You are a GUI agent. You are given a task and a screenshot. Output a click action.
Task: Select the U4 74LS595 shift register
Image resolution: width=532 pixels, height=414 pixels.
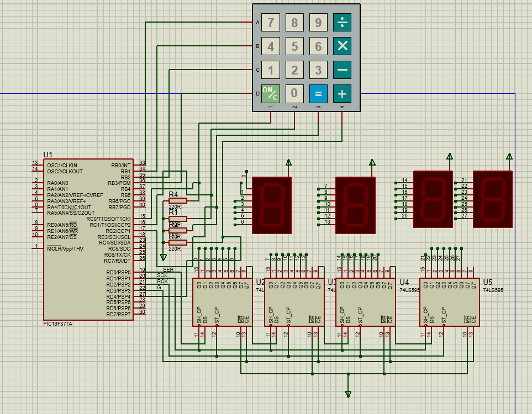(366, 302)
